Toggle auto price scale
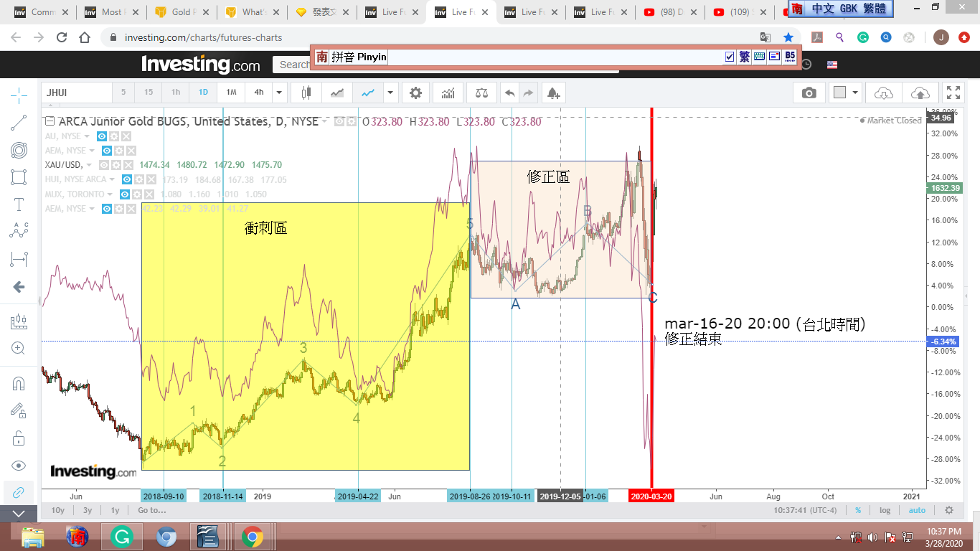This screenshot has width=980, height=551. [917, 510]
